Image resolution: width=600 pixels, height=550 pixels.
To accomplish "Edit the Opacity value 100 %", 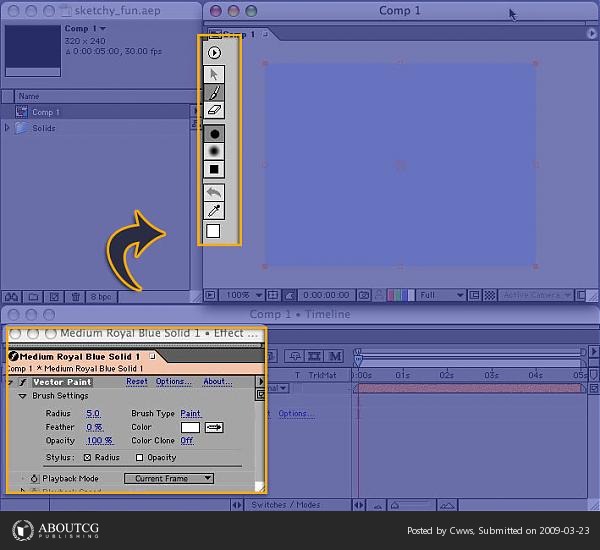I will tap(99, 441).
